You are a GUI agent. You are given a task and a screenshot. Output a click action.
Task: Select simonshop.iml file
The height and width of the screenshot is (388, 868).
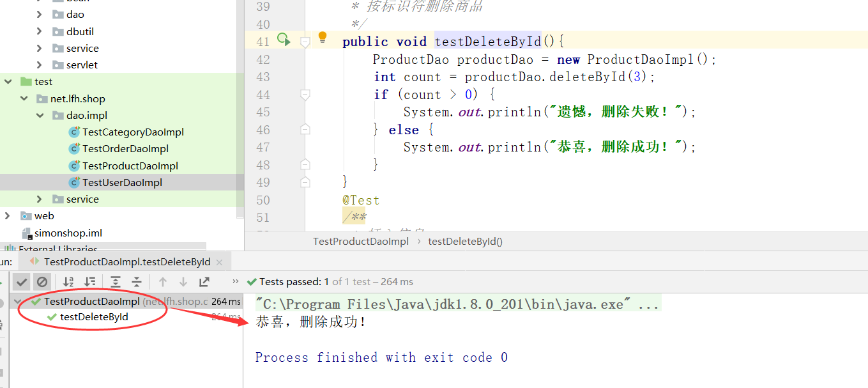point(68,233)
